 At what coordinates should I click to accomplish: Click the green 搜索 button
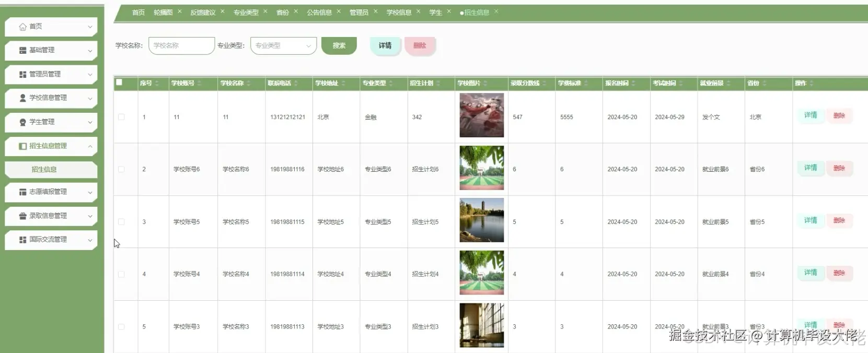pos(339,46)
